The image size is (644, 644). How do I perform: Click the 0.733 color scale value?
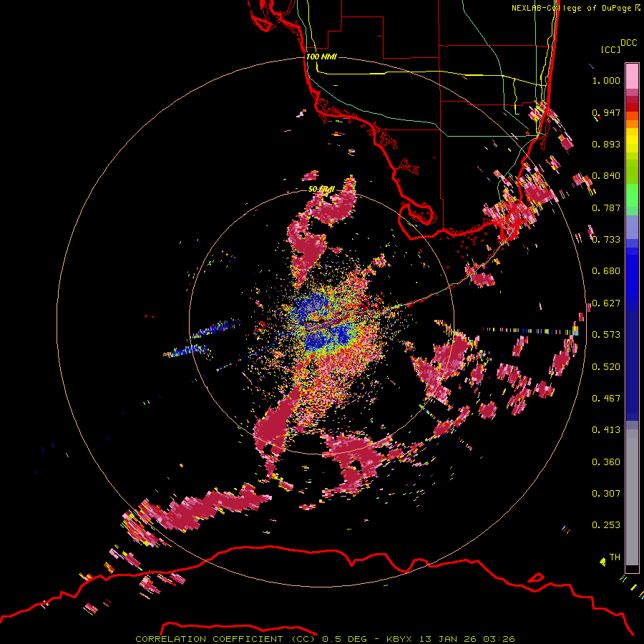[x=606, y=240]
